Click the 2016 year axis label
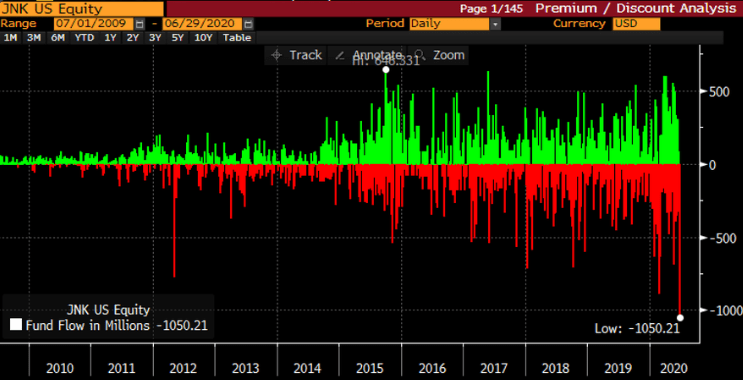Image resolution: width=743 pixels, height=380 pixels. (x=432, y=368)
